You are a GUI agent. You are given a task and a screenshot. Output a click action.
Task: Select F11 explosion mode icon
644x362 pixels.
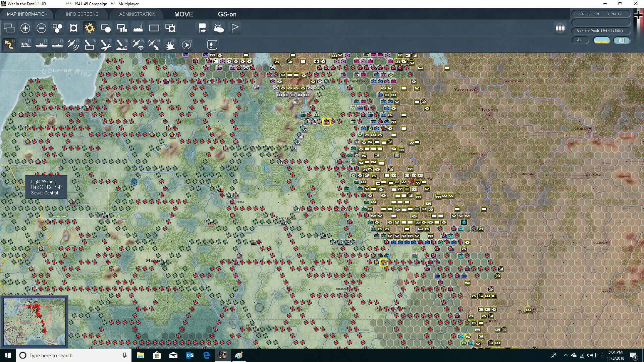pos(170,45)
